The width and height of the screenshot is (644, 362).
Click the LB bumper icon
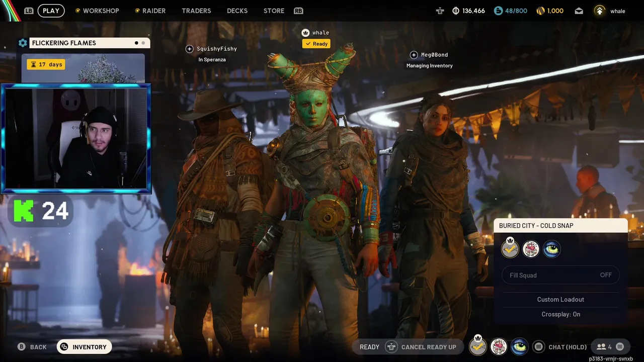point(29,11)
